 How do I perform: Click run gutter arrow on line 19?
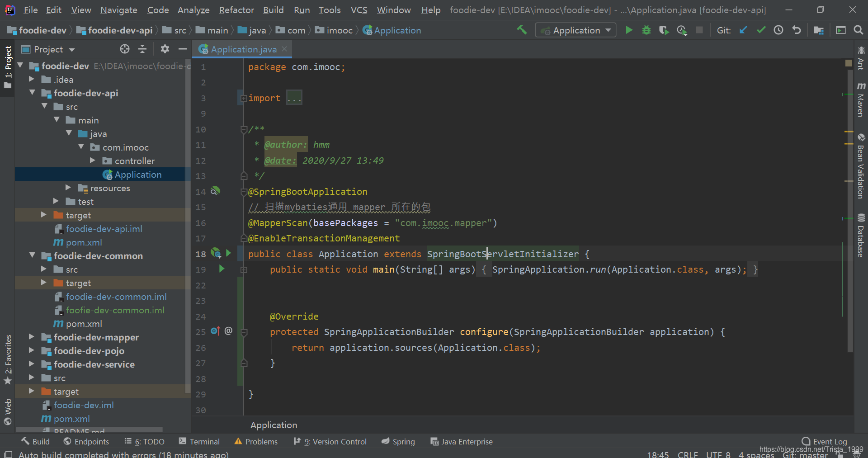222,269
